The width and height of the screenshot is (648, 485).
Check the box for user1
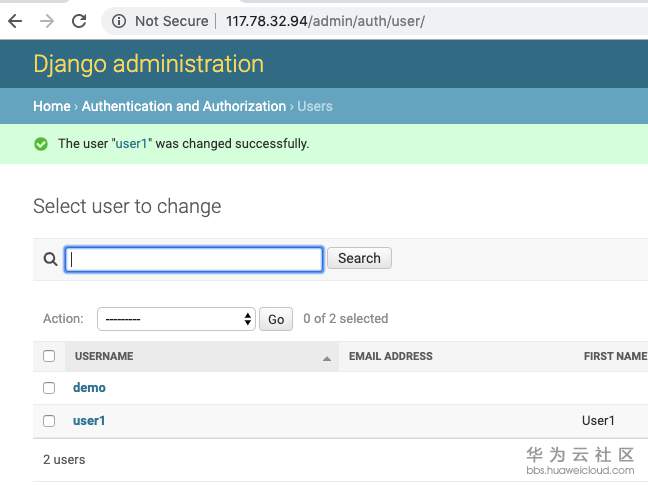pos(49,421)
